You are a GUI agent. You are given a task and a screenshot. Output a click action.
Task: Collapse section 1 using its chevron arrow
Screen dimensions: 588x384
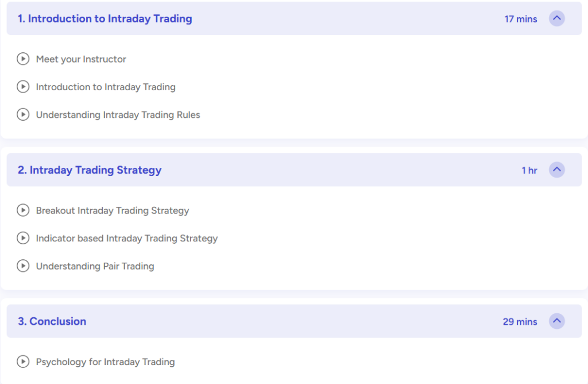coord(557,18)
